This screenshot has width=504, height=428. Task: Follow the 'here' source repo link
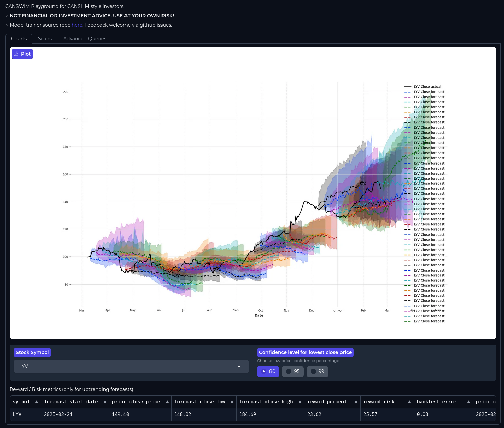(x=77, y=25)
